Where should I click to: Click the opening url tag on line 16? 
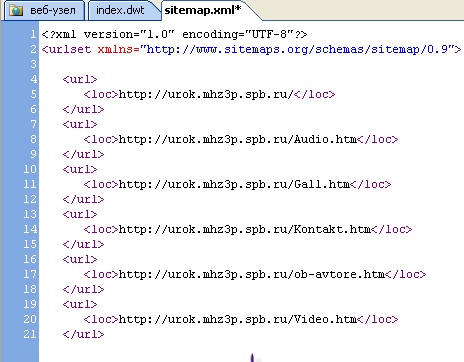80,259
